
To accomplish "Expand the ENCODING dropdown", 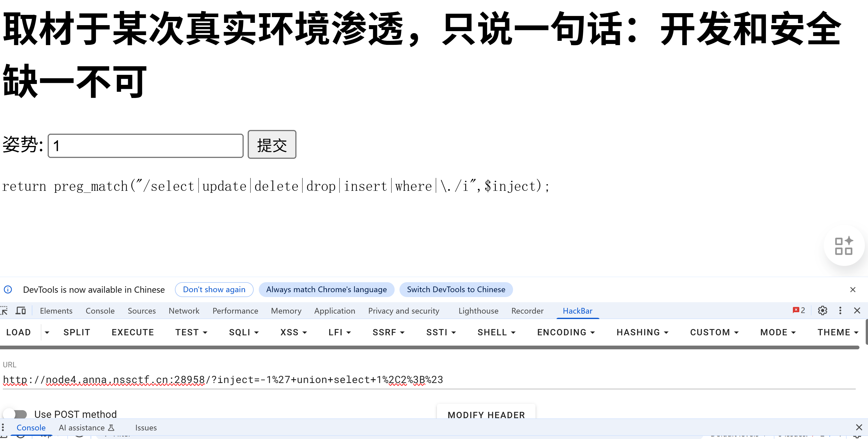I will 566,332.
